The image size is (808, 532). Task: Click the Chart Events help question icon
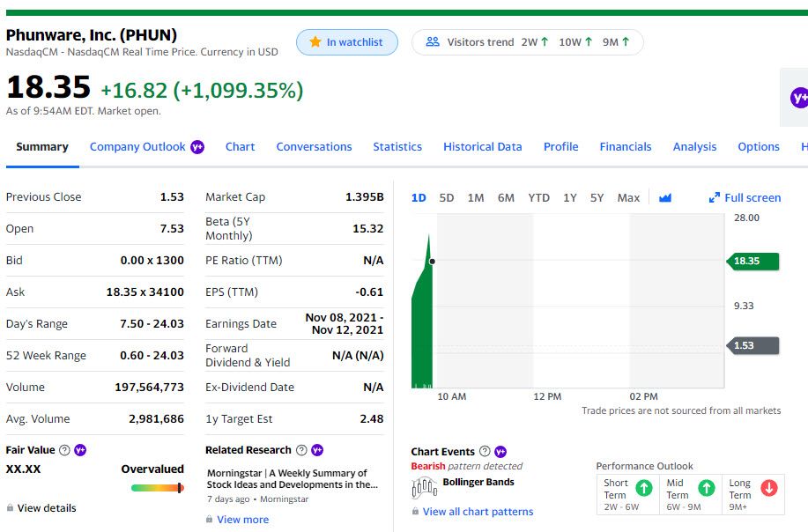(485, 451)
